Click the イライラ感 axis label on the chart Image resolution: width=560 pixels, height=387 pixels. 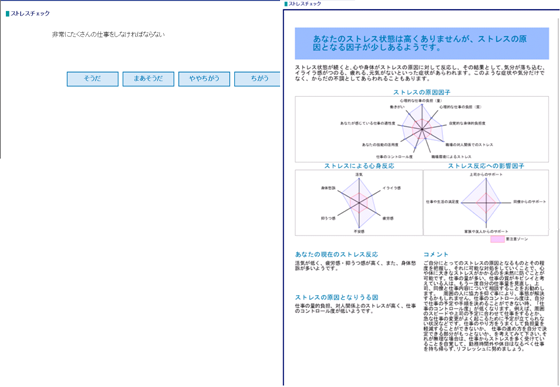point(391,188)
